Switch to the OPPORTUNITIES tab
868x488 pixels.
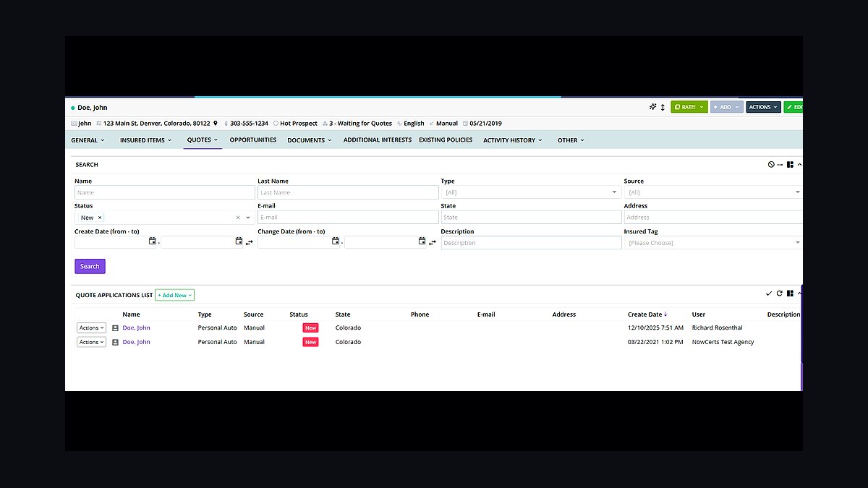point(253,140)
